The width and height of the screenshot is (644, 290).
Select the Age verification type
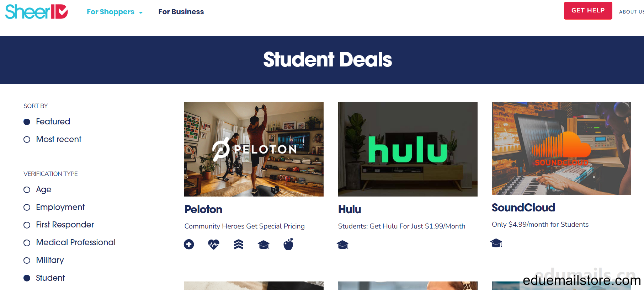point(37,189)
